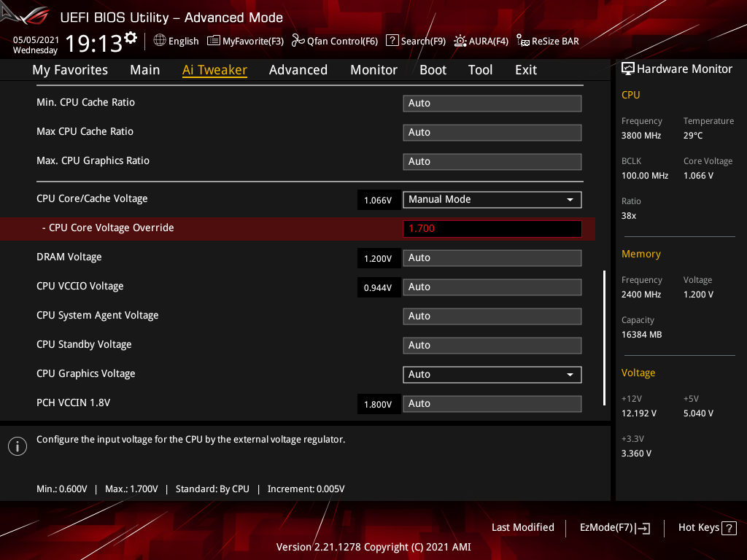Click the info icon beside help text
This screenshot has width=747, height=560.
coord(18,446)
